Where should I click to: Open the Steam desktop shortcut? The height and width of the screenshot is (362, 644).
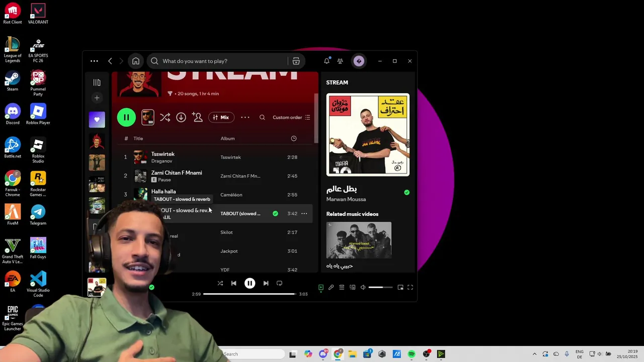13,81
